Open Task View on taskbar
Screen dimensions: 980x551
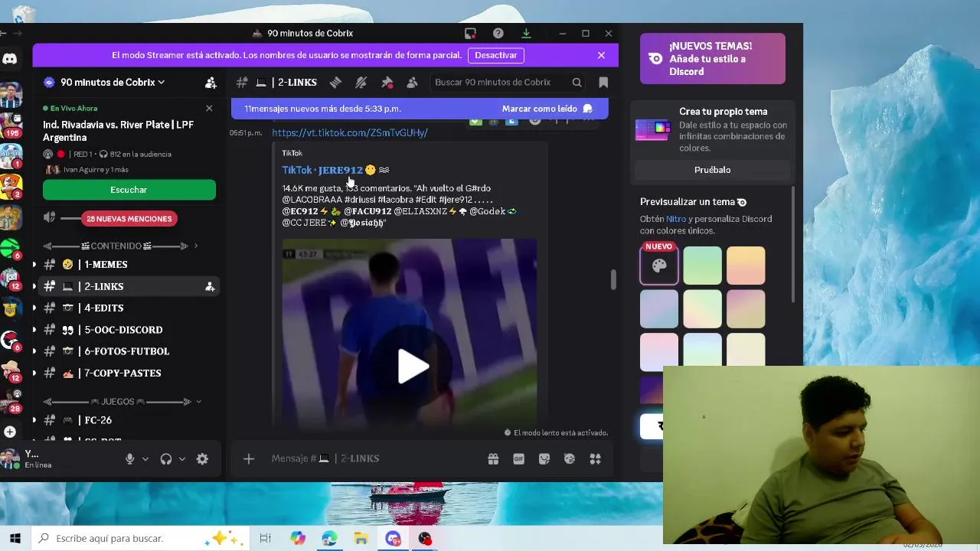point(265,538)
